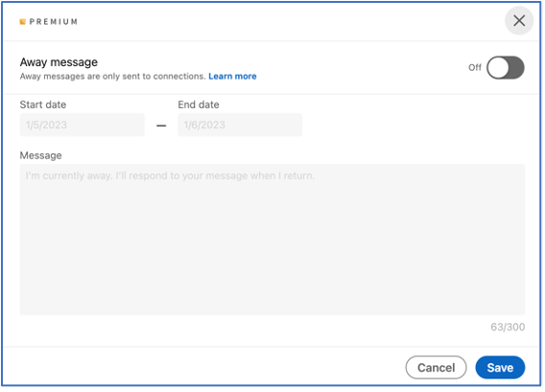
Task: Click the 63/300 character counter
Action: 508,327
